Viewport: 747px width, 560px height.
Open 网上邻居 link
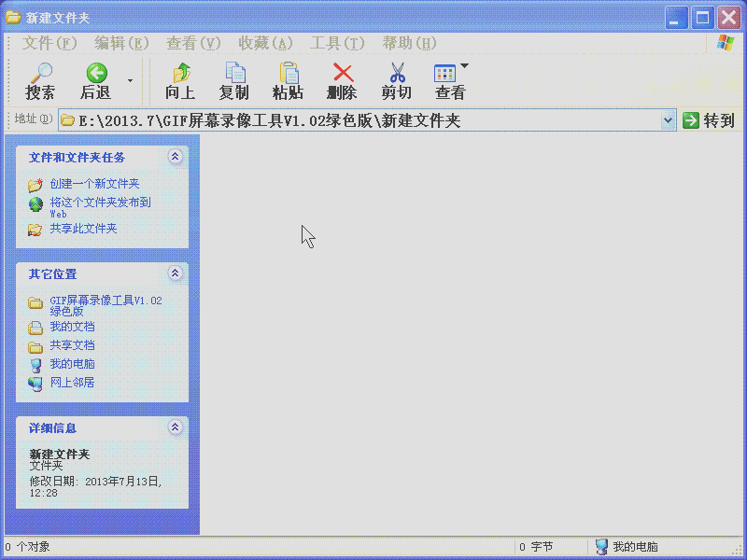(x=73, y=383)
